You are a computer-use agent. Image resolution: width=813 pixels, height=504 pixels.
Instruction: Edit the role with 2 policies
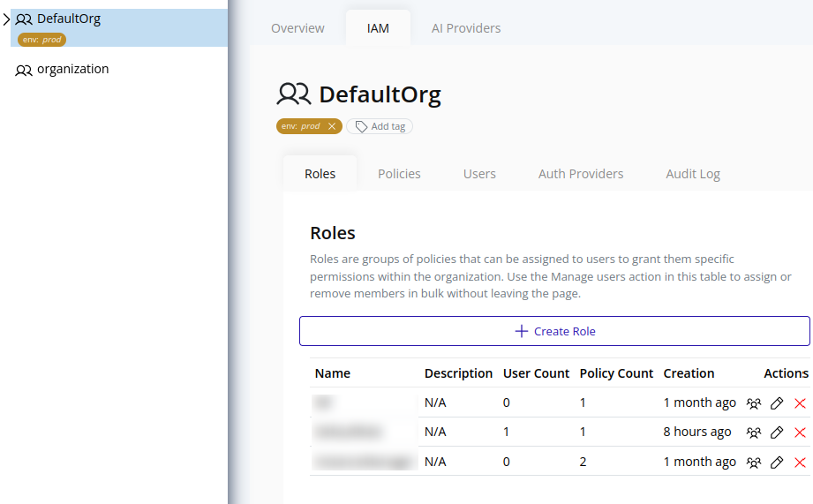(x=777, y=463)
